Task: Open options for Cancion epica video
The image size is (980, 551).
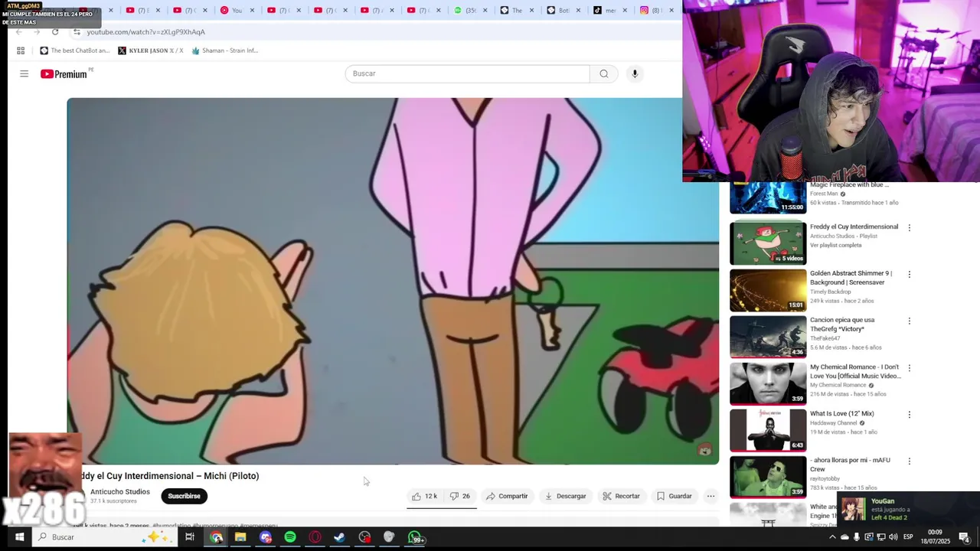Action: point(910,321)
